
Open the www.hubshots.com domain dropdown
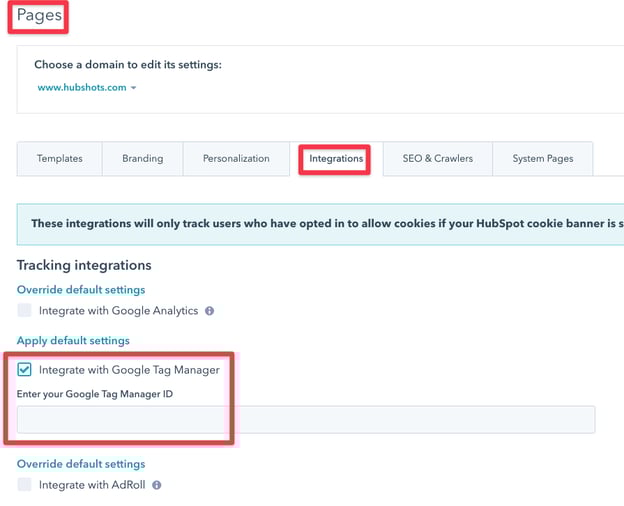point(87,88)
